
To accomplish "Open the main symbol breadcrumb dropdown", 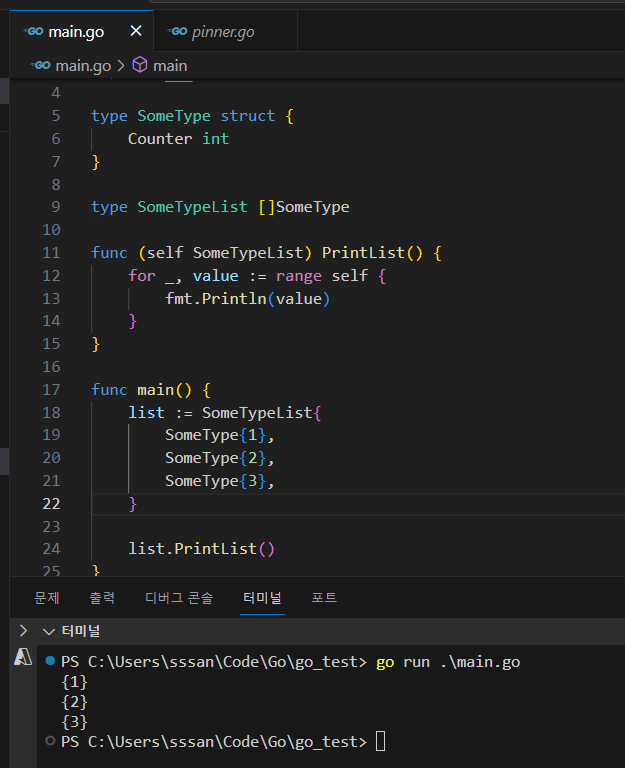I will (170, 65).
